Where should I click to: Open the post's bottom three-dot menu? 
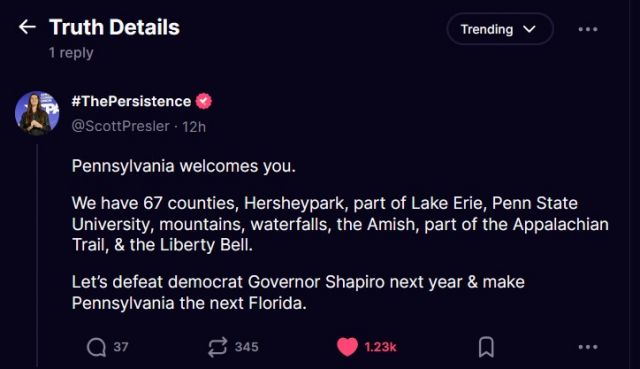[588, 347]
